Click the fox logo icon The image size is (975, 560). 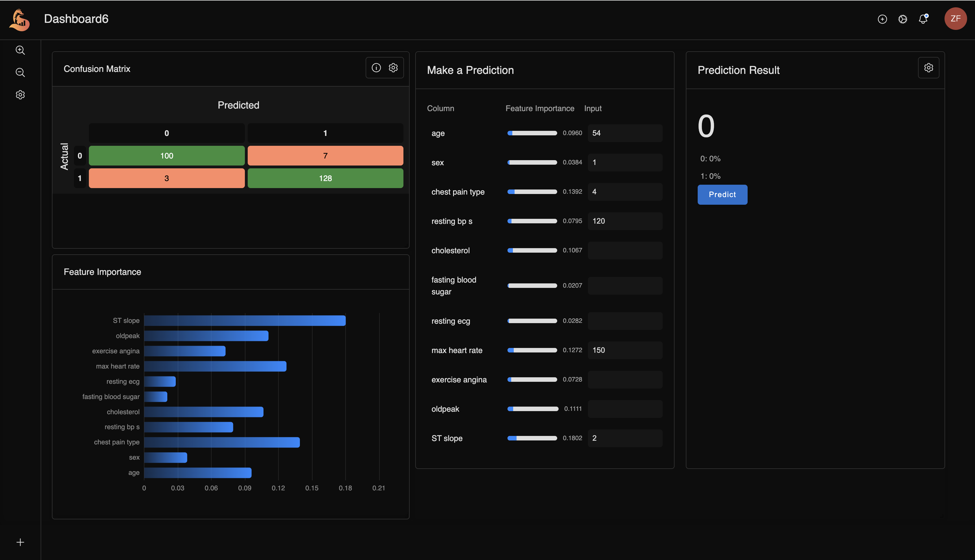pyautogui.click(x=19, y=20)
